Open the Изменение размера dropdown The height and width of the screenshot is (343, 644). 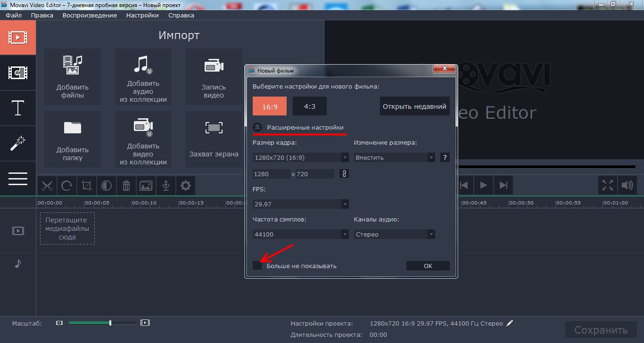click(x=395, y=157)
